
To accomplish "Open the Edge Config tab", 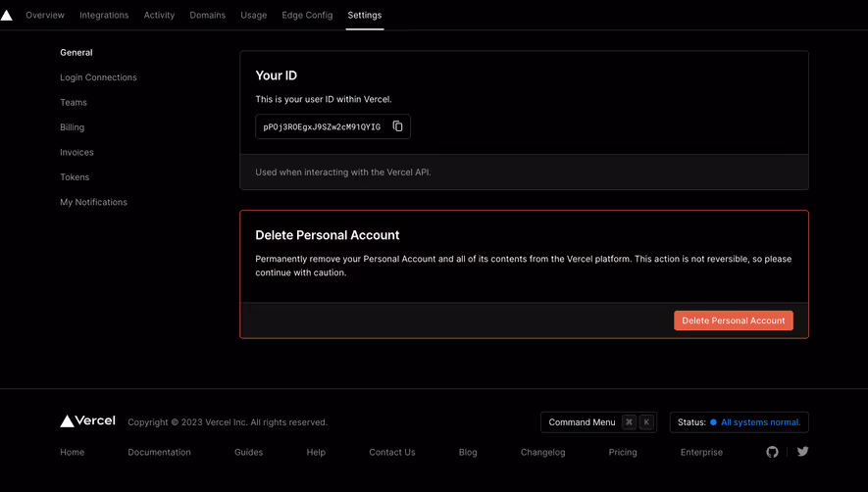I will 307,15.
